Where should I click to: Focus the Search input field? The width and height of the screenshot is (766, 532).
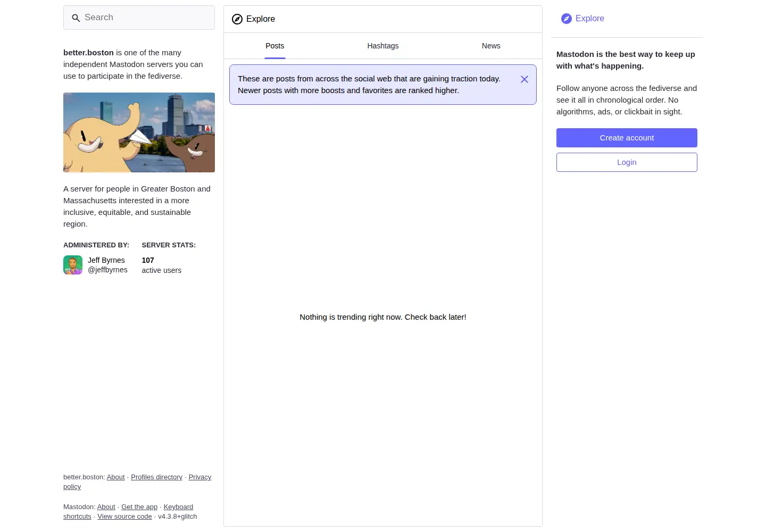(x=139, y=18)
